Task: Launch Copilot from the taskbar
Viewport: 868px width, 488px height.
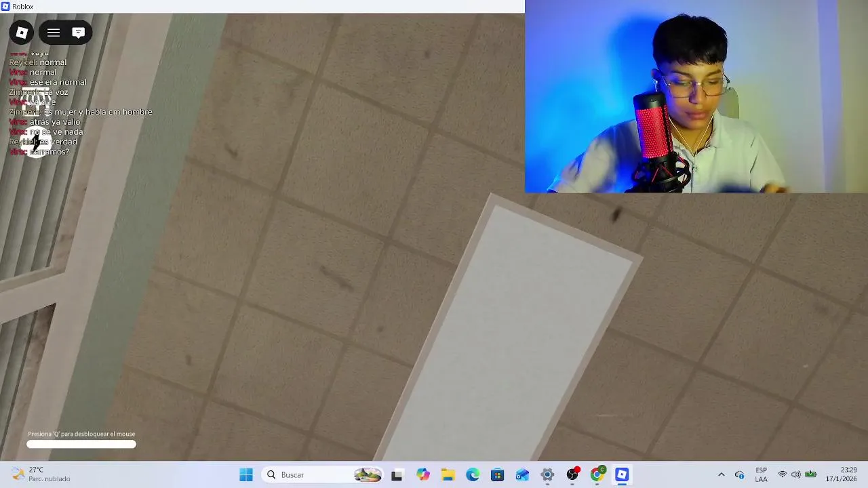Action: point(423,475)
